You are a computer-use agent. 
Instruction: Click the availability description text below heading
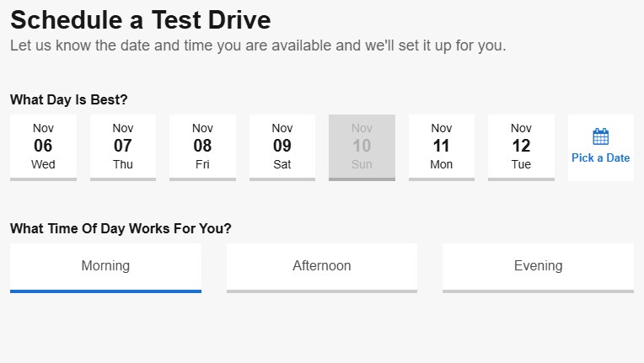258,45
